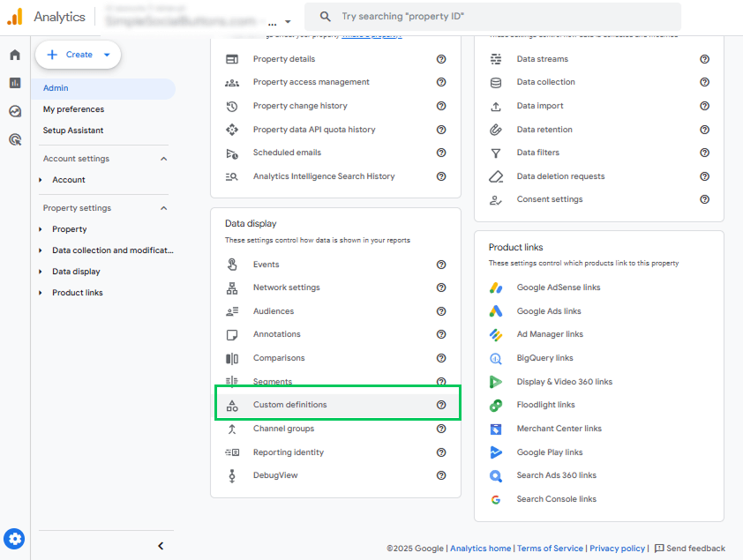The width and height of the screenshot is (743, 560).
Task: Expand the Data display tree arrow
Action: pyautogui.click(x=41, y=272)
